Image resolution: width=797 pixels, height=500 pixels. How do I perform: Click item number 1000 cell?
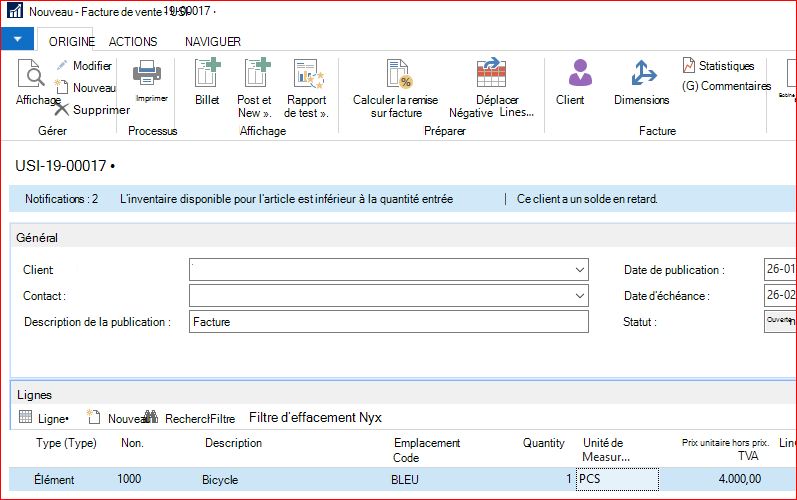(x=129, y=479)
